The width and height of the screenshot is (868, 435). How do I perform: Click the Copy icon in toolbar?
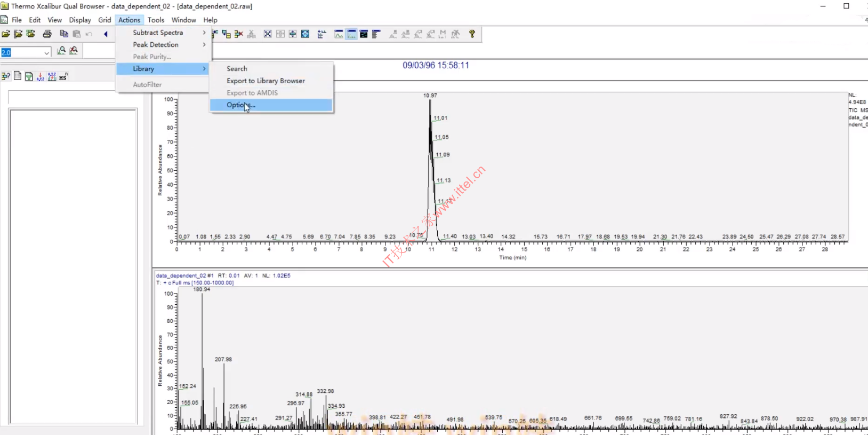(64, 34)
